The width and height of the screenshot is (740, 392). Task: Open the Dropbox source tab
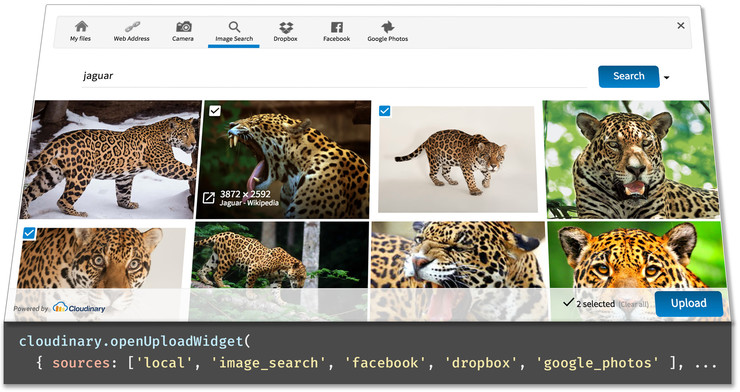286,32
